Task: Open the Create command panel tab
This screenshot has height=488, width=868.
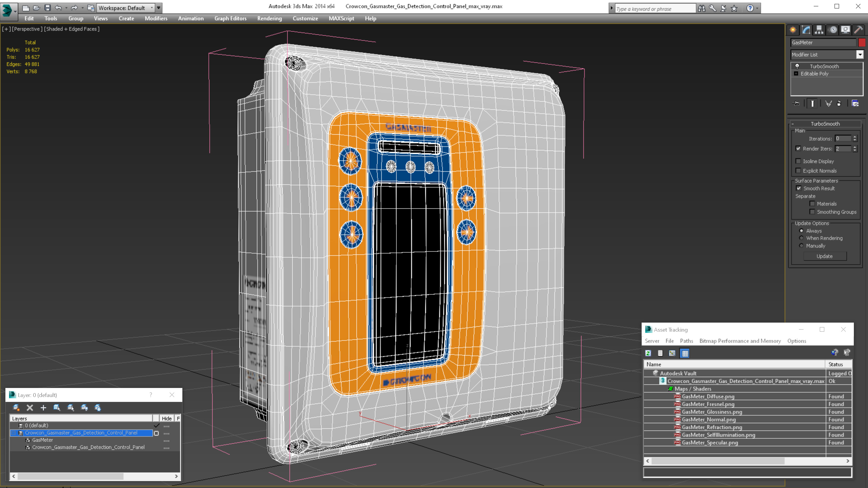Action: pyautogui.click(x=793, y=30)
